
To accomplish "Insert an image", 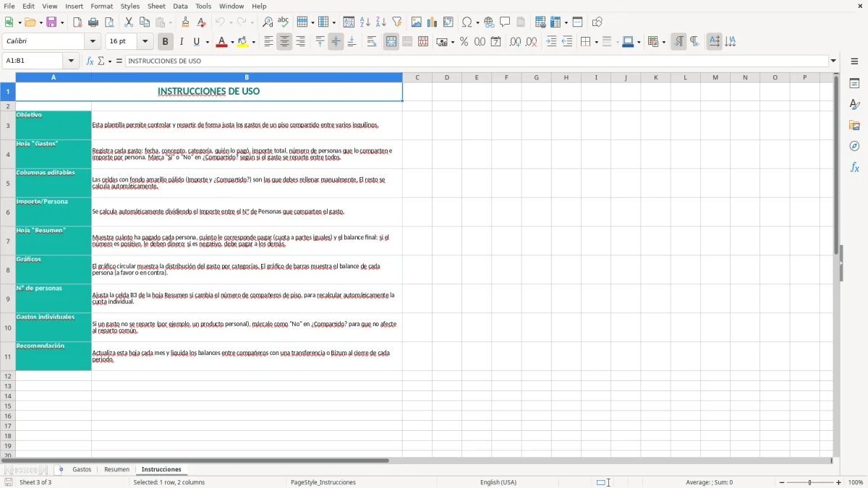I will 417,22.
